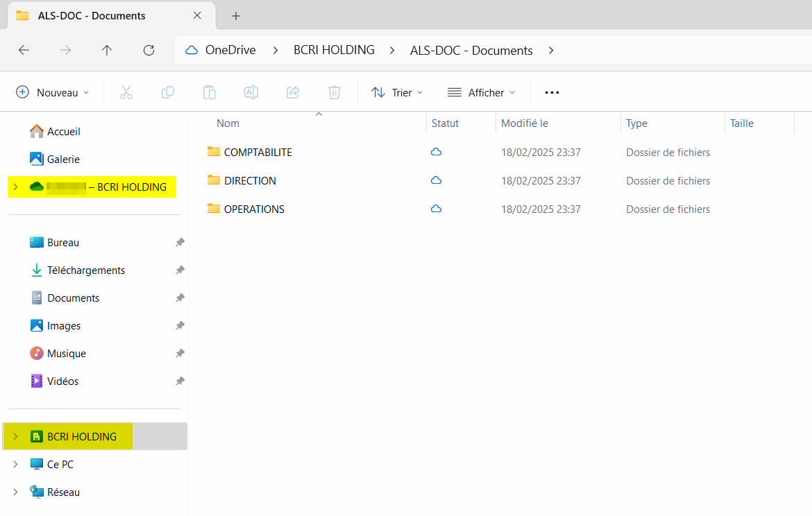Expand the BCRI HOLDING building node

(15, 437)
